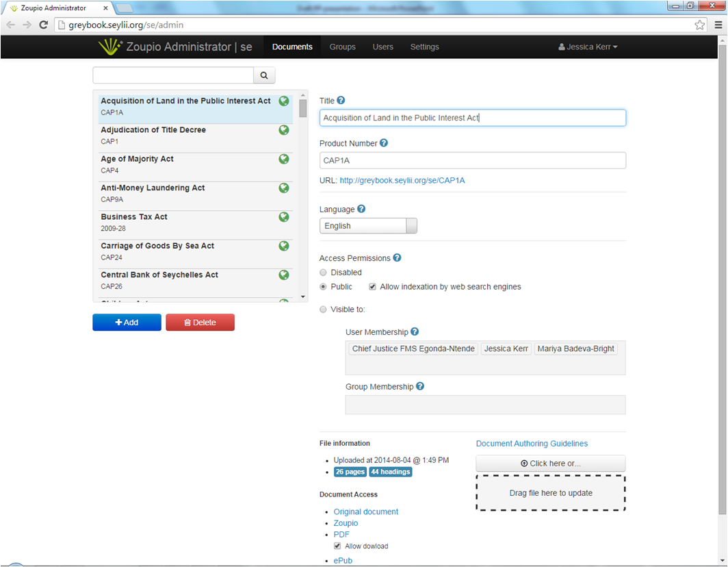The image size is (728, 567).
Task: Open the Language dropdown set to English
Action: pos(368,226)
